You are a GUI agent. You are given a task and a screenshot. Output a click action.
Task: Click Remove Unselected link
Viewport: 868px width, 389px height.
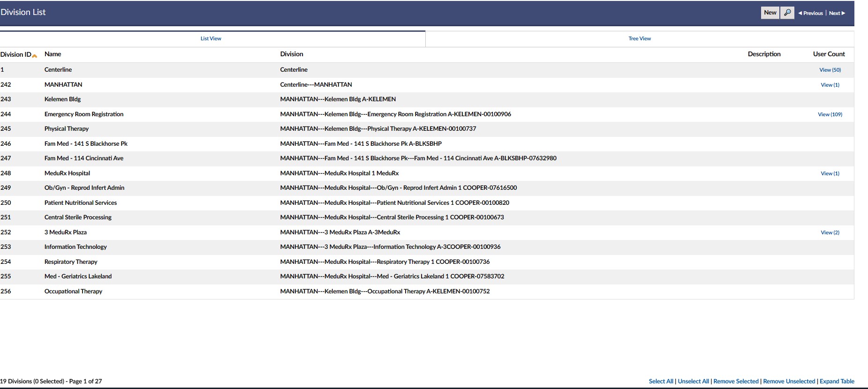pyautogui.click(x=789, y=381)
